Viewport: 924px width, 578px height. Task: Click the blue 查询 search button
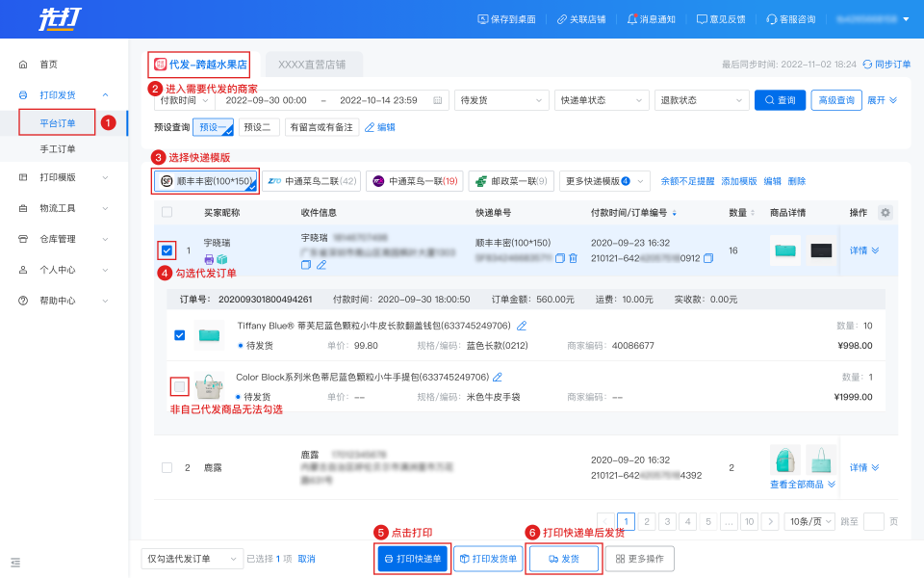[x=779, y=100]
